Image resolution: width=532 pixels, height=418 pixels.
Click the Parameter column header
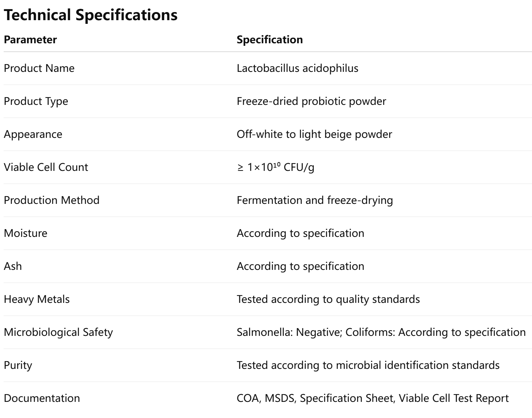click(x=30, y=40)
